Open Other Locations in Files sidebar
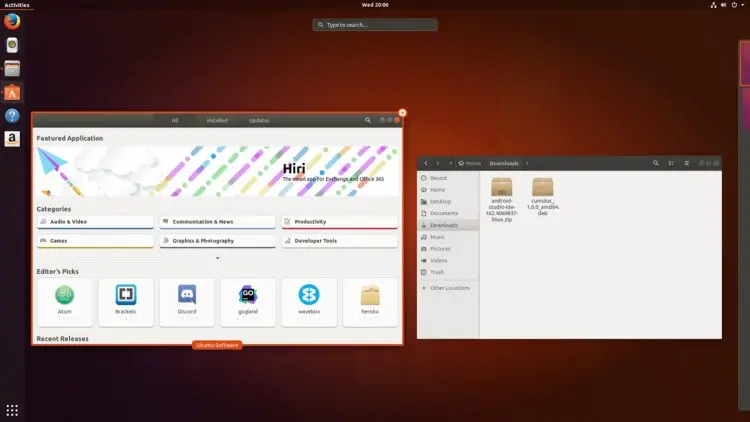The image size is (750, 422). 448,288
